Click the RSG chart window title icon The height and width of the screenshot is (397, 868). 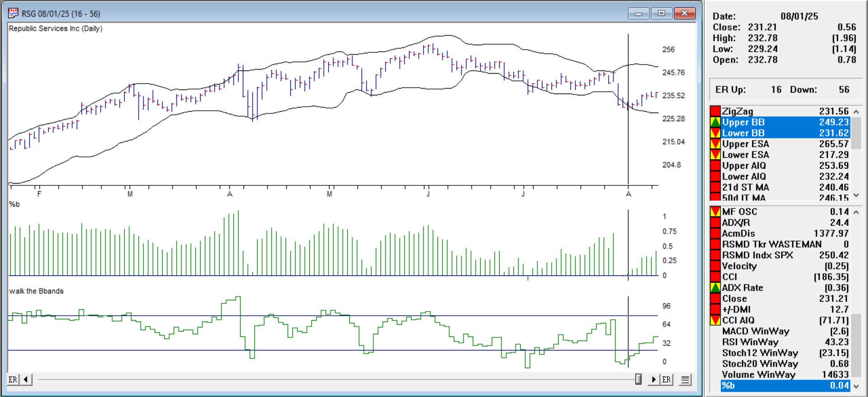tap(13, 14)
